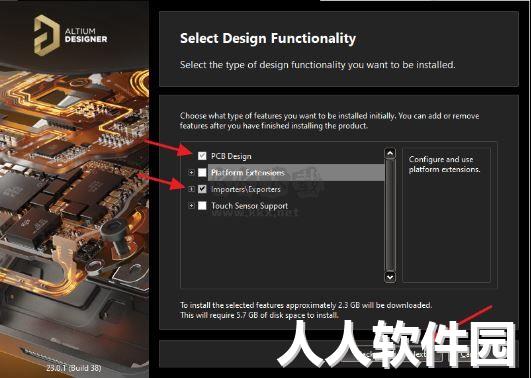Click the 'Configure and use platform extensions.' description

pos(444,164)
